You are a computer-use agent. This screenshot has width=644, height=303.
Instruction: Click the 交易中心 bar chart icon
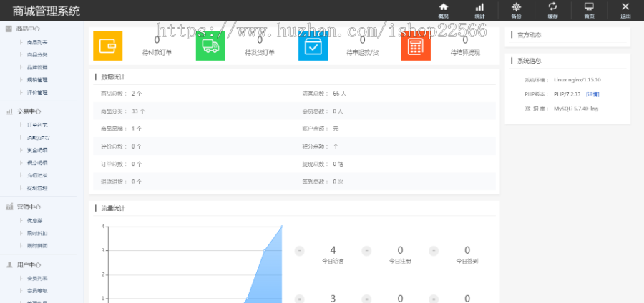point(9,111)
